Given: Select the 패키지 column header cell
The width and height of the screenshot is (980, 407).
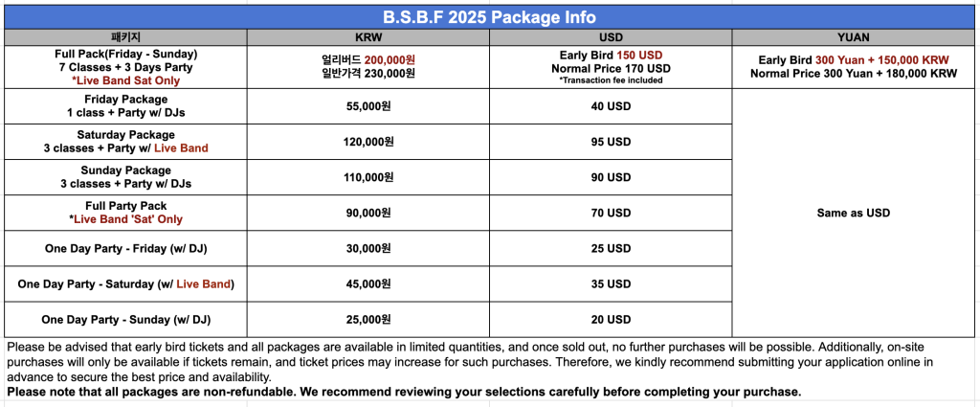Looking at the screenshot, I should tap(125, 36).
